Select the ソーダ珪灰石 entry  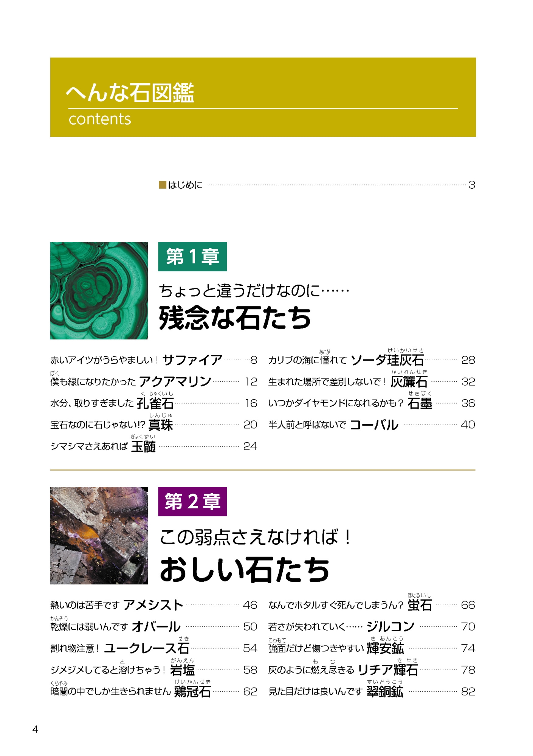(372, 358)
